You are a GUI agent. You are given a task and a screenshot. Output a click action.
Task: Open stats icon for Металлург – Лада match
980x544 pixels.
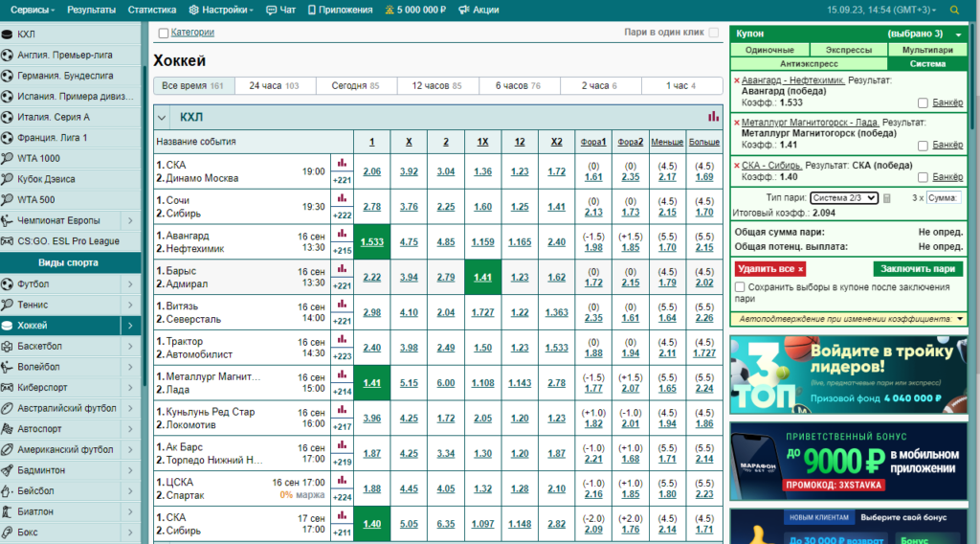point(342,374)
